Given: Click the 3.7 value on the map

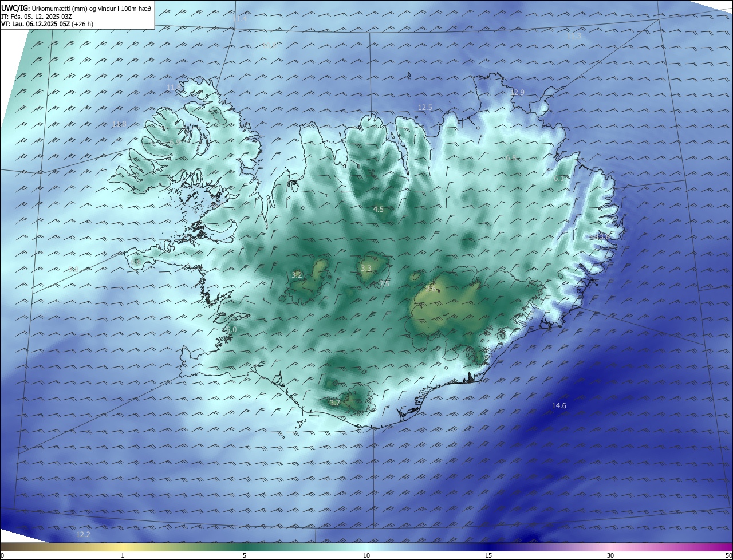Looking at the screenshot, I should 335,403.
